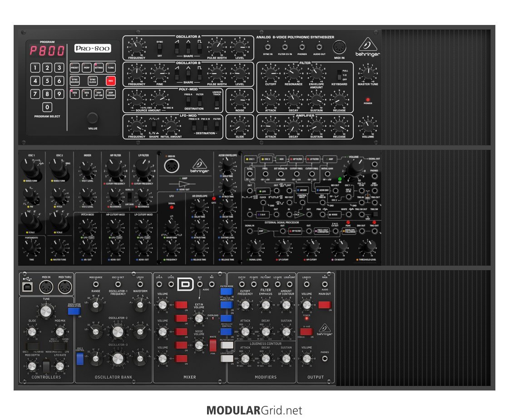Click the OSC 1V/OCT jack on the Model D
509x420 pixels.
118,284
